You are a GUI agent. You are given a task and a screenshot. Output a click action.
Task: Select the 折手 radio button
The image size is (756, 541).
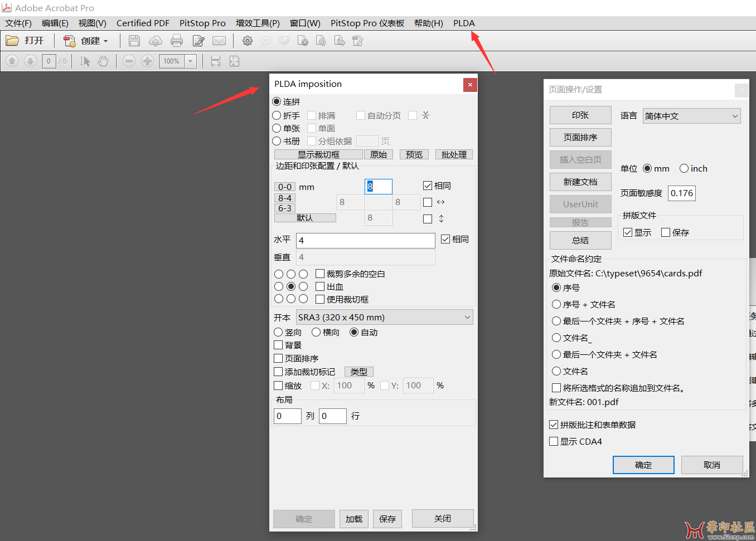[277, 115]
